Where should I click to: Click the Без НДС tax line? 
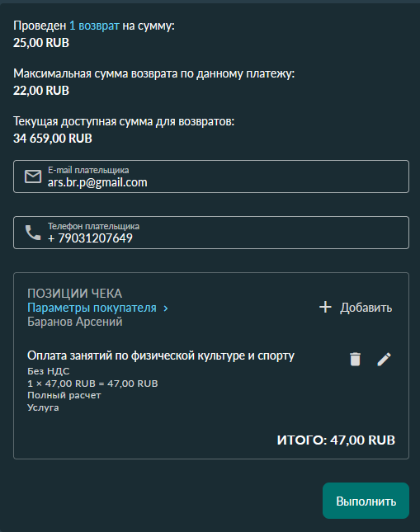[x=48, y=371]
